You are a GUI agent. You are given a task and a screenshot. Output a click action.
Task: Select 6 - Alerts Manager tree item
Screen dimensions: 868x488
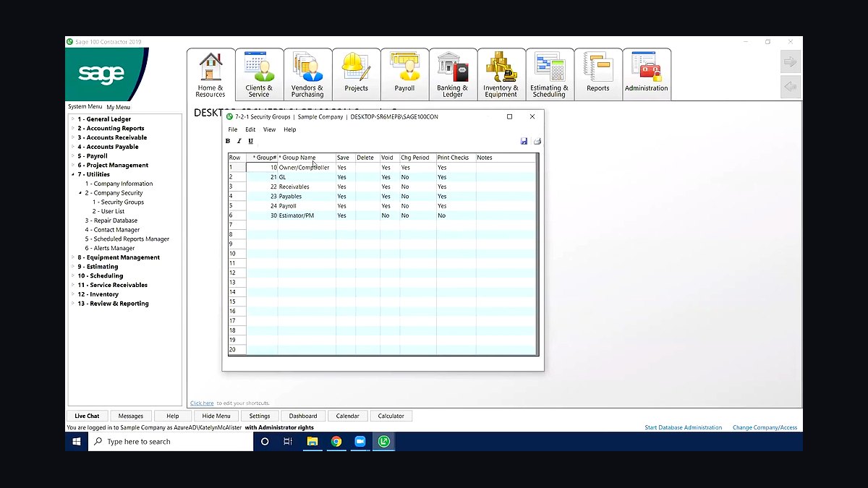(x=109, y=248)
